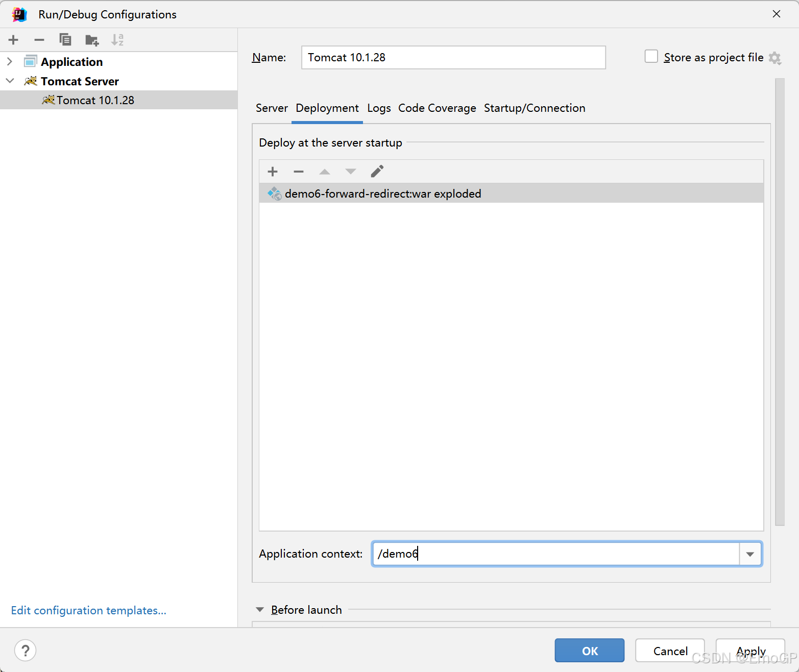The width and height of the screenshot is (799, 672).
Task: Move the deployment artifact down
Action: (x=351, y=172)
